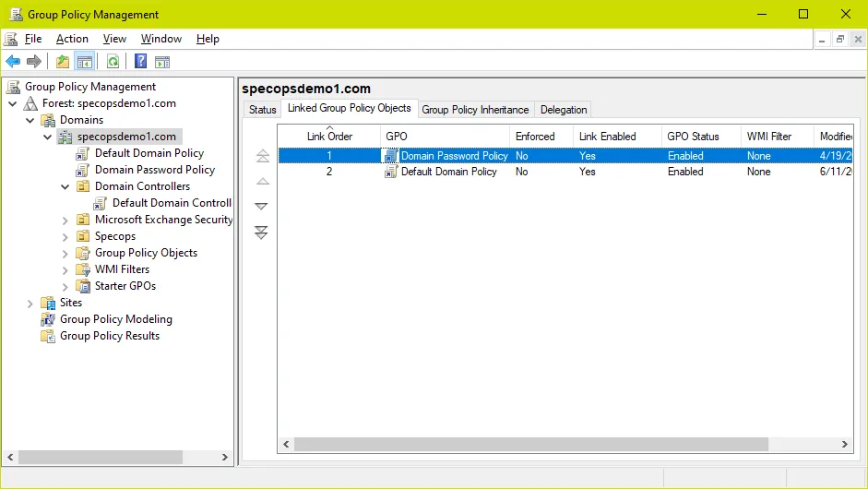Toggle Show/Hide Console Tree toolbar icon
The height and width of the screenshot is (489, 868).
[x=85, y=62]
